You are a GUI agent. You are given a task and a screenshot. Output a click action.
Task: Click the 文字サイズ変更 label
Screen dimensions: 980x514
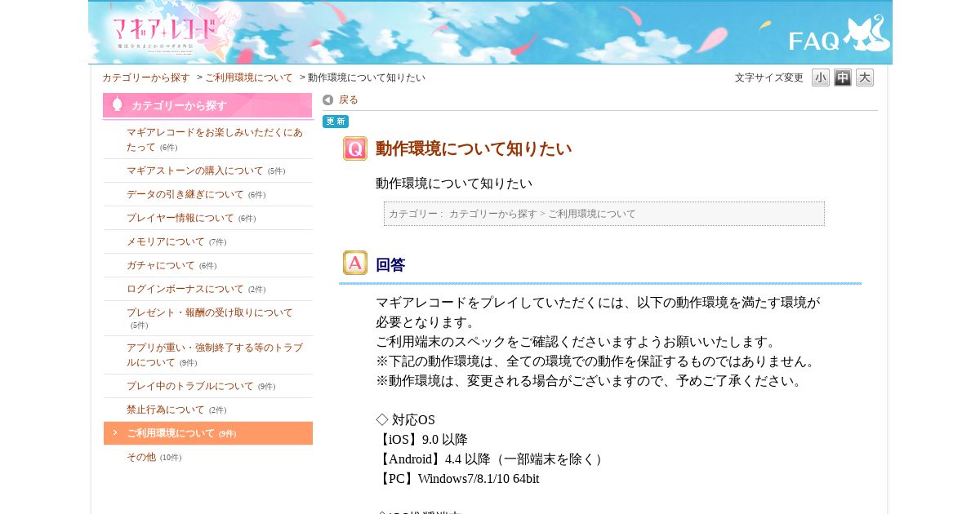pyautogui.click(x=769, y=78)
